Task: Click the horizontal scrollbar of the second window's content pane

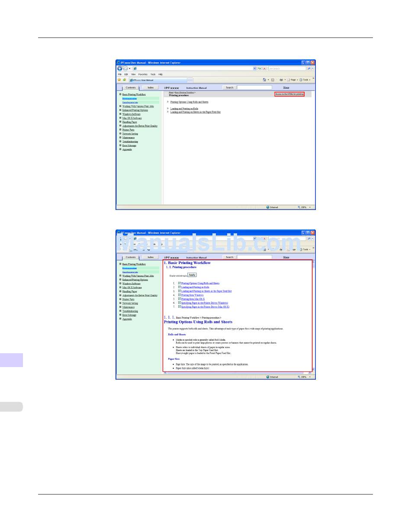Action: pos(238,373)
